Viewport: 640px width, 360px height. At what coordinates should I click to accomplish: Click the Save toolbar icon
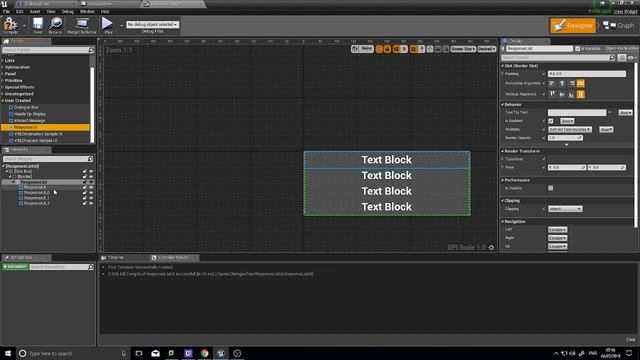38,25
